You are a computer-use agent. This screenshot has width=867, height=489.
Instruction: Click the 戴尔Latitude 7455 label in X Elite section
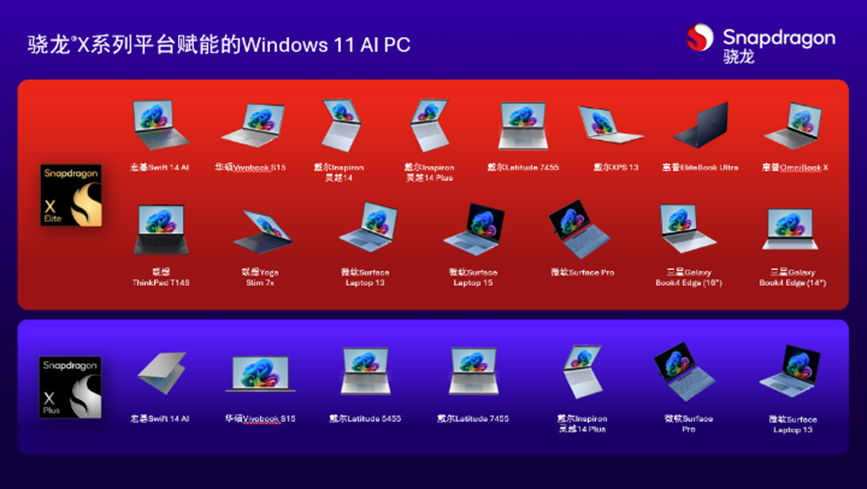[523, 167]
